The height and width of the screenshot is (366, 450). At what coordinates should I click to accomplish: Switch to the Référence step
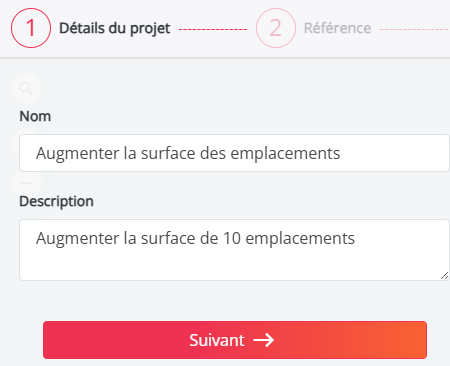[x=337, y=28]
